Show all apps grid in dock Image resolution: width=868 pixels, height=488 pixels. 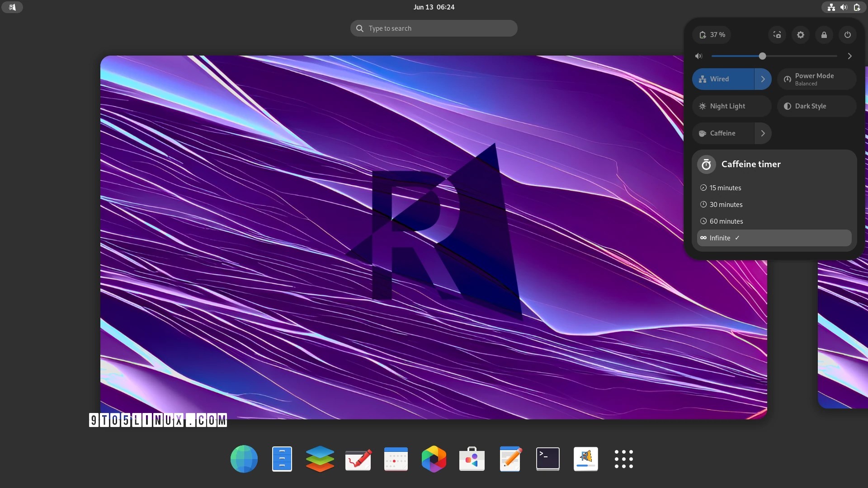point(623,459)
